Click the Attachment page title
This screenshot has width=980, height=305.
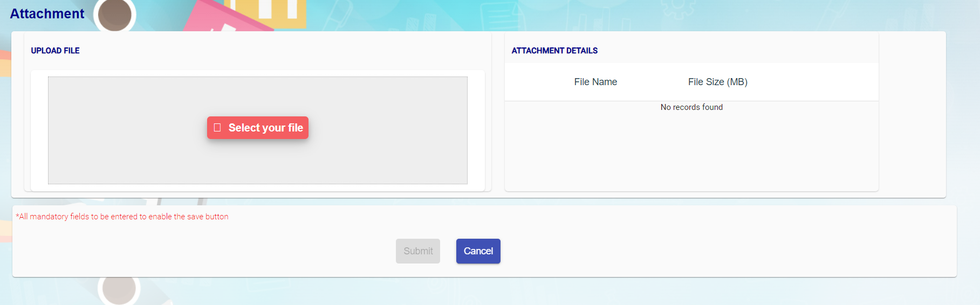pyautogui.click(x=47, y=14)
